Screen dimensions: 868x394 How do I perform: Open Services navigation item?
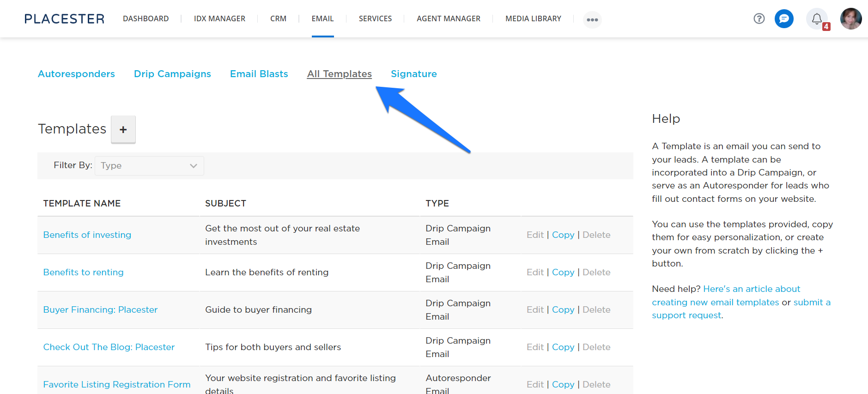pyautogui.click(x=375, y=18)
